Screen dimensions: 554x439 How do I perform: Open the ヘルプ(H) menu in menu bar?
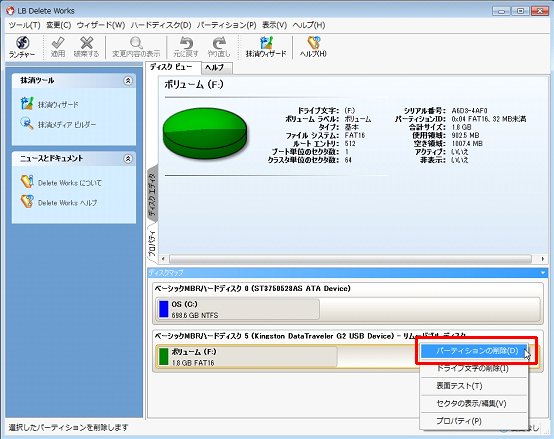point(309,25)
